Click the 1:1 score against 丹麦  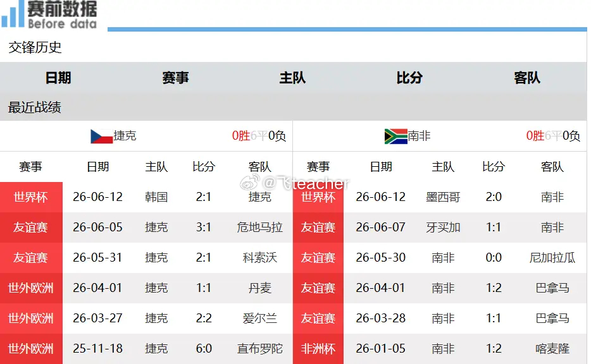[x=204, y=288]
